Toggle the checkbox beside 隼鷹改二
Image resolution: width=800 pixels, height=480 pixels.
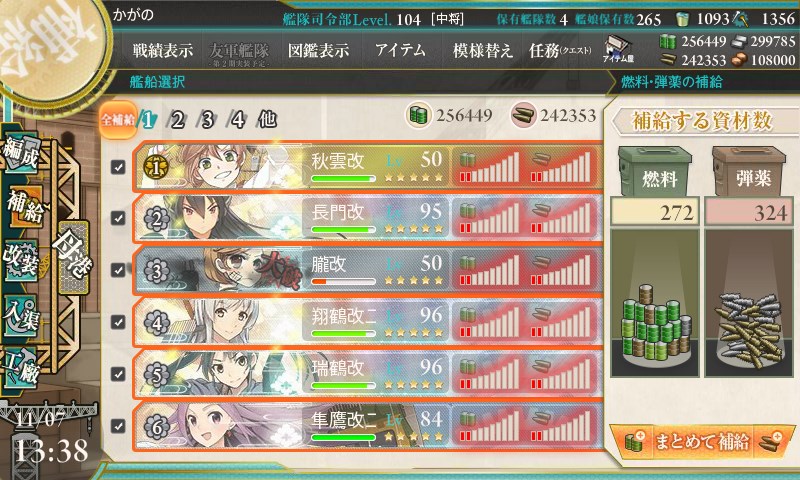pos(118,425)
